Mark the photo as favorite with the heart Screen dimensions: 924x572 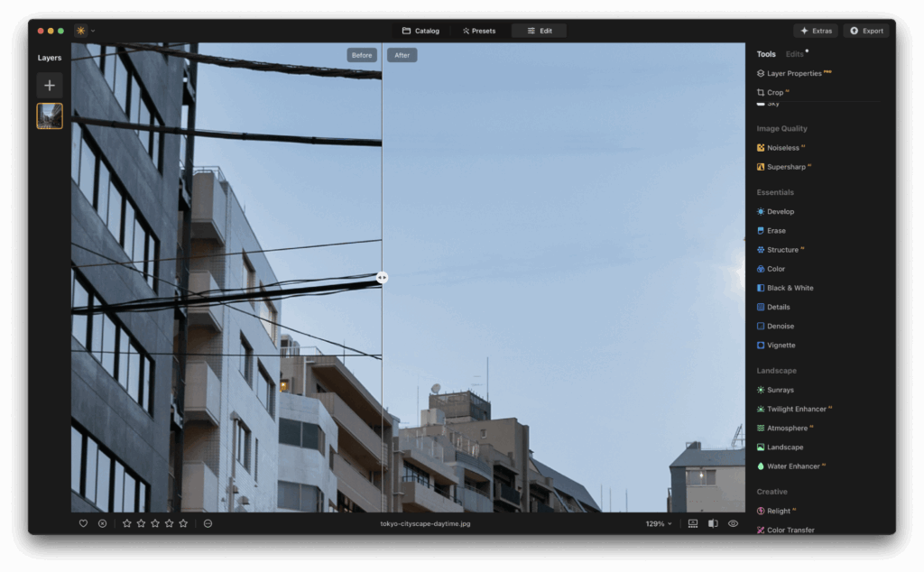(x=82, y=522)
